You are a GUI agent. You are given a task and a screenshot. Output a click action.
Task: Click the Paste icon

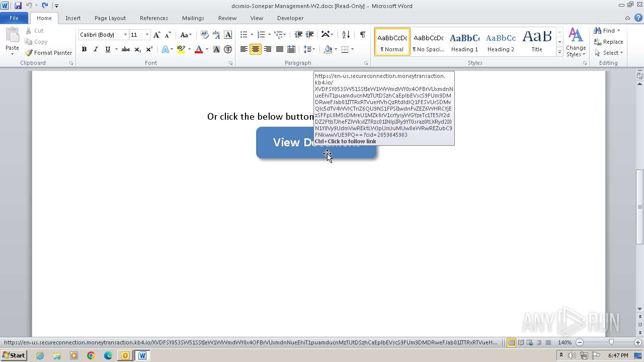point(12,35)
